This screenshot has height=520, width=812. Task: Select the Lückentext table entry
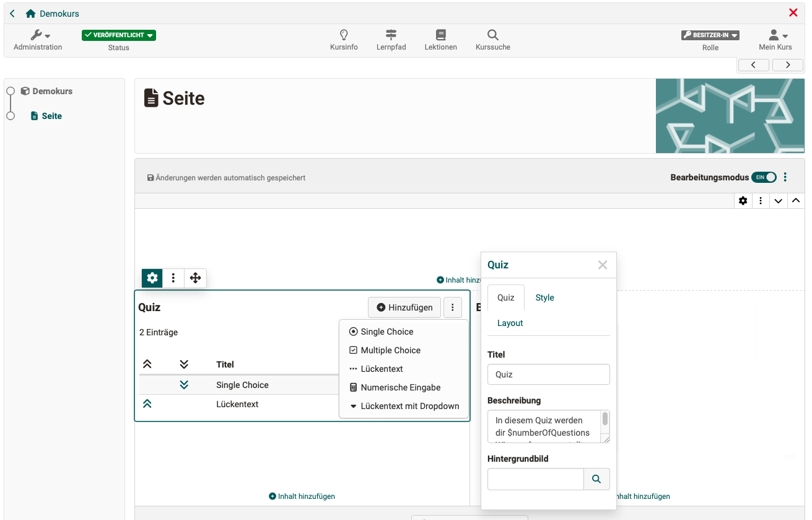[x=237, y=404]
